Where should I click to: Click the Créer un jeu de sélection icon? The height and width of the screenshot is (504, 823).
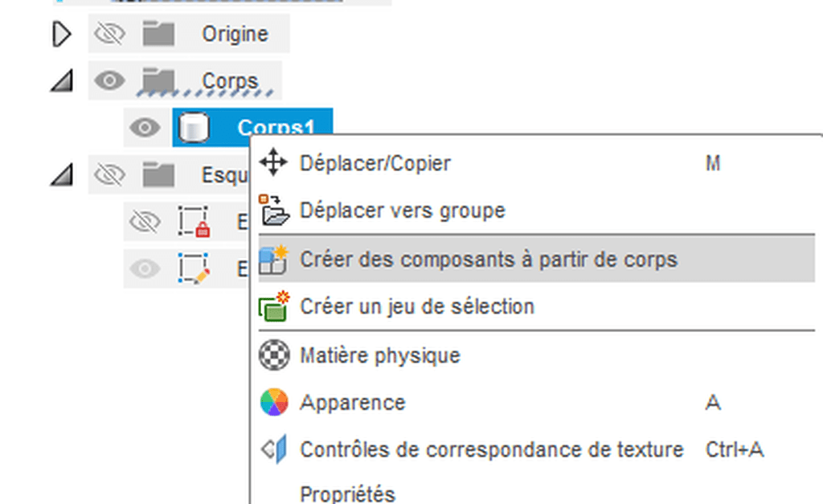(273, 306)
